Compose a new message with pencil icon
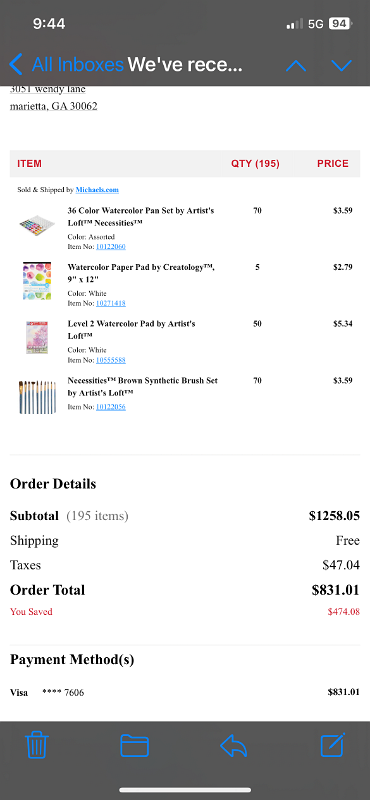 click(x=333, y=745)
